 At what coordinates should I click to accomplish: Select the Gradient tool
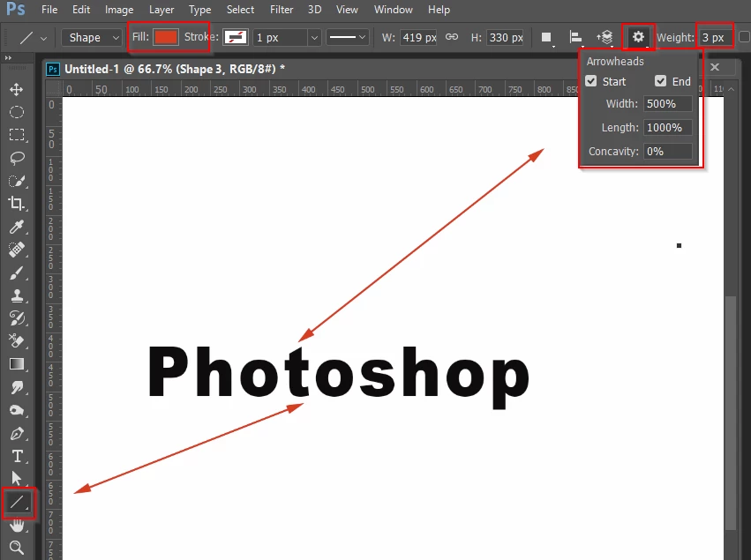click(x=17, y=364)
